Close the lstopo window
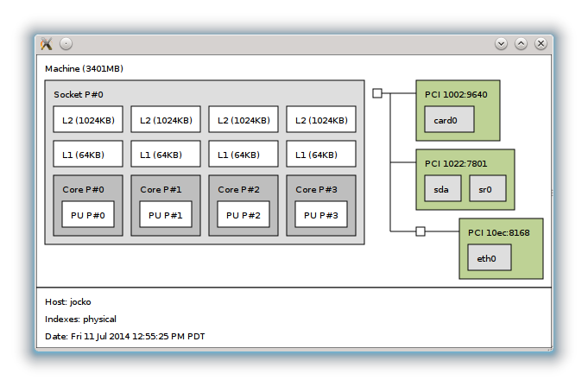 coord(541,43)
